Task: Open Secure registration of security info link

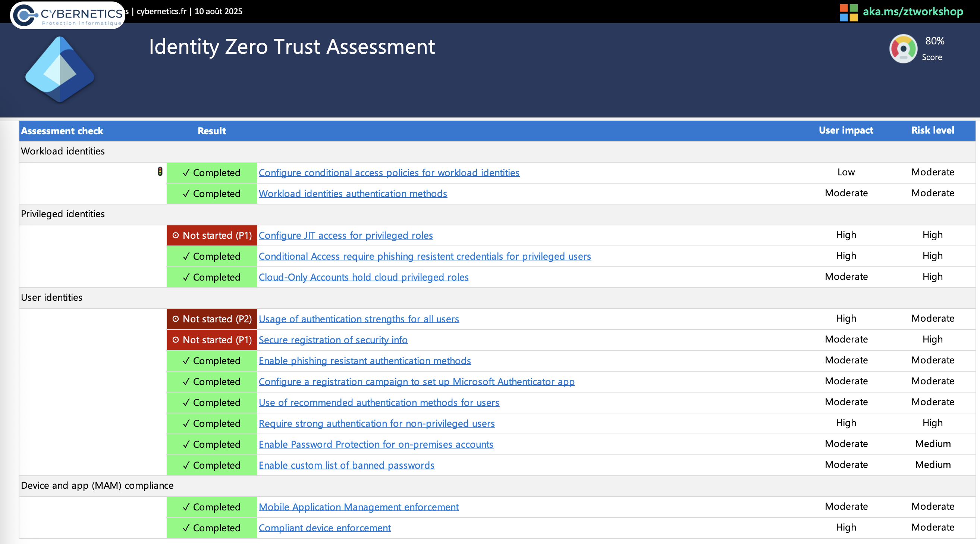Action: point(333,340)
